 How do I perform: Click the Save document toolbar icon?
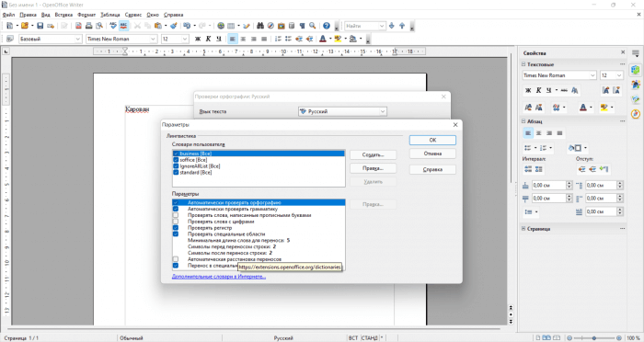[40, 26]
